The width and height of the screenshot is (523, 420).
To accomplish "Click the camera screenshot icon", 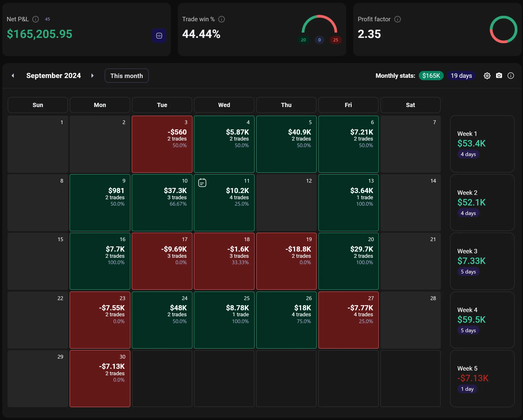I will coord(499,76).
